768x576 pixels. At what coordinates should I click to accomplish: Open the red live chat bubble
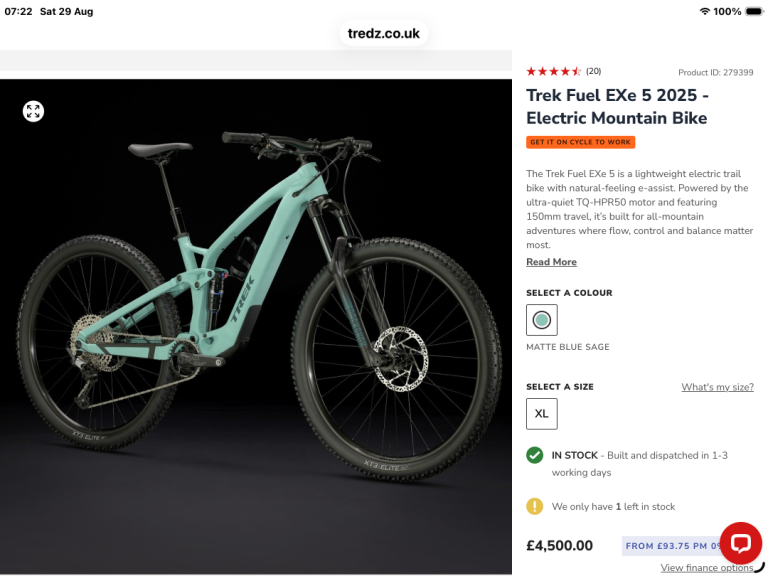point(740,543)
